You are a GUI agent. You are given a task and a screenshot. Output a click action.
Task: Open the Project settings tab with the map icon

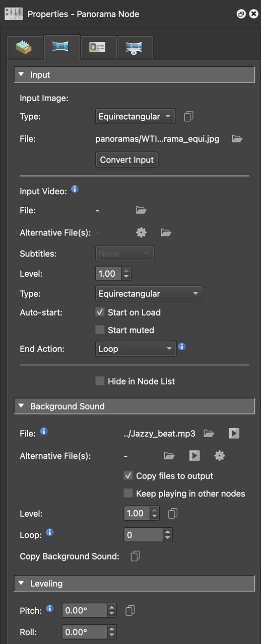point(25,47)
